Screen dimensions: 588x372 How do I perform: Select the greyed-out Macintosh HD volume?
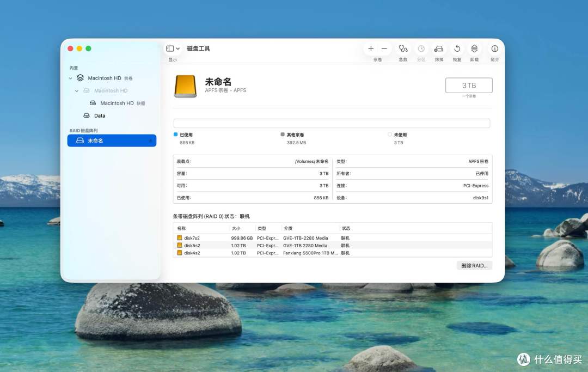point(112,91)
